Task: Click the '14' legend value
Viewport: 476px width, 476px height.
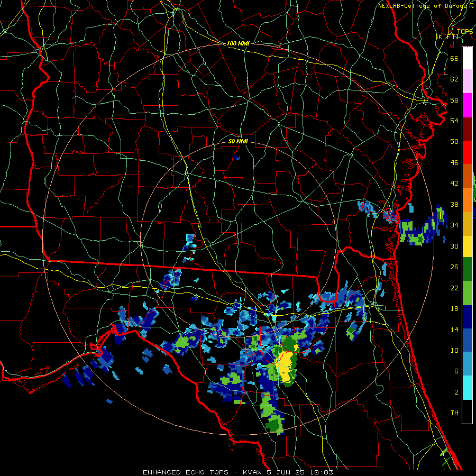Action: click(x=454, y=329)
